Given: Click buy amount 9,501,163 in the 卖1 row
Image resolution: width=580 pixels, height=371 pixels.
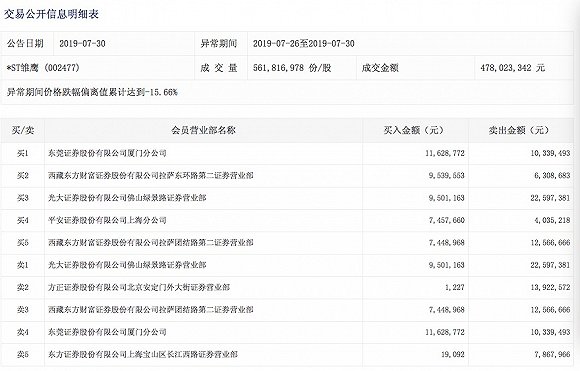Looking at the screenshot, I should 446,265.
